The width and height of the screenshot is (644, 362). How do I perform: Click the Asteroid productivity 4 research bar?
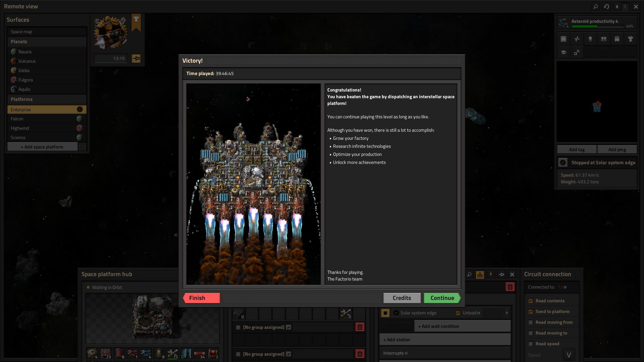[597, 23]
